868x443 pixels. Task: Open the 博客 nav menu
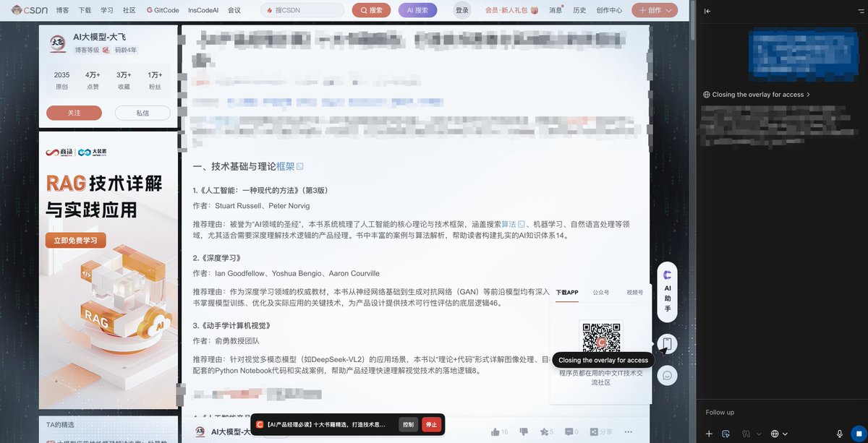coord(63,10)
